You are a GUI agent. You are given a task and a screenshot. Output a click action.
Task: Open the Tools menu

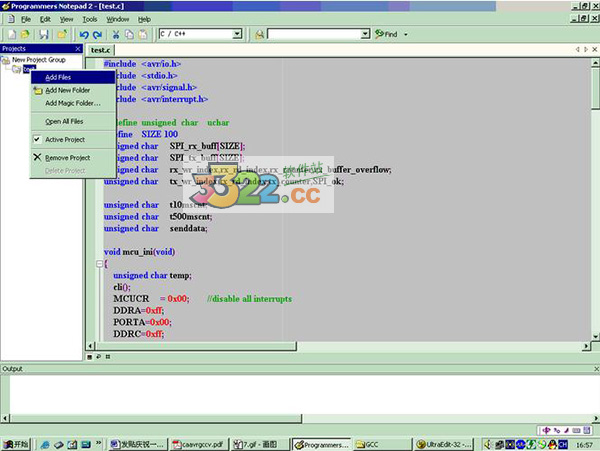(x=89, y=19)
